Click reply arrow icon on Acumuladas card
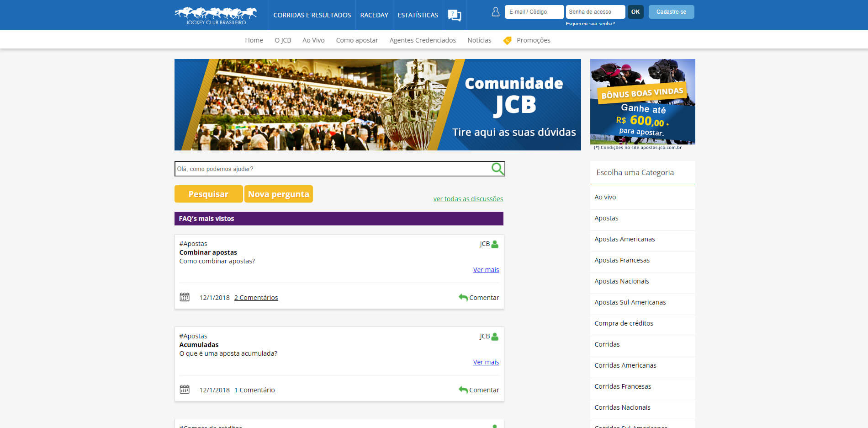This screenshot has height=428, width=868. point(463,390)
